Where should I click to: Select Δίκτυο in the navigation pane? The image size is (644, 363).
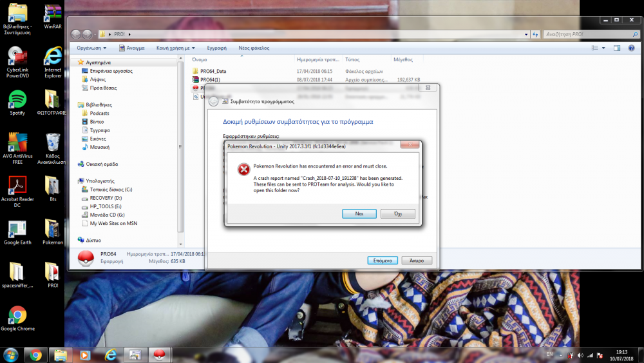(93, 240)
